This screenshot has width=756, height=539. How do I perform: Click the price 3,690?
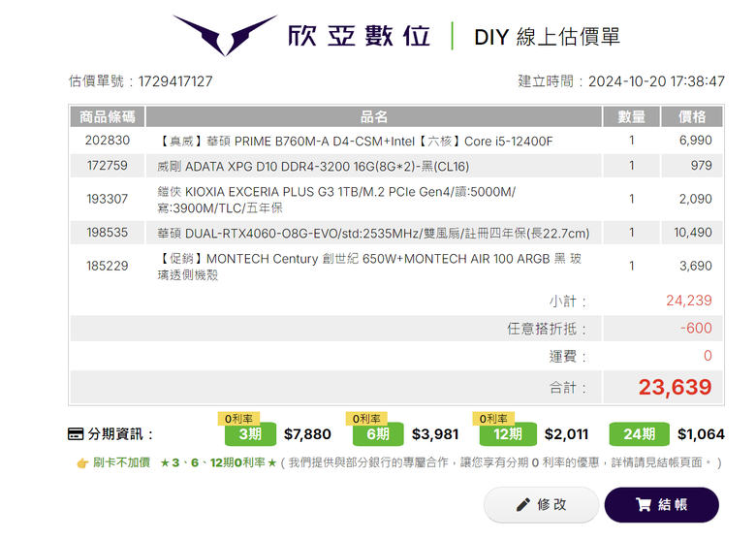(695, 266)
